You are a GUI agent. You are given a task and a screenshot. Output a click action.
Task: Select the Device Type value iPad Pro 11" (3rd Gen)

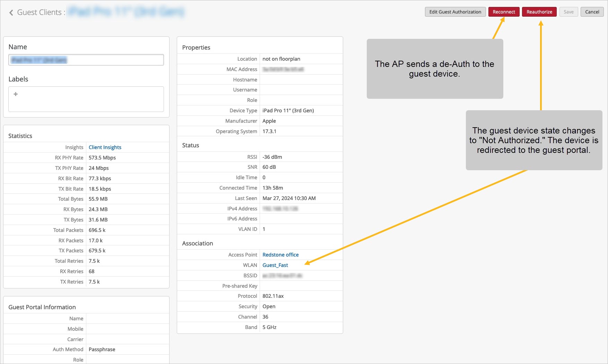pos(288,111)
